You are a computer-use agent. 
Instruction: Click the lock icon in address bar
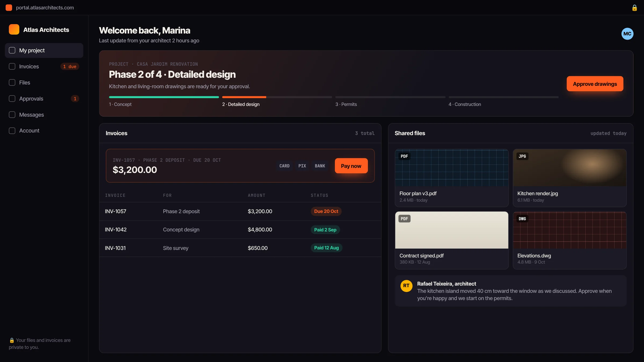(634, 8)
